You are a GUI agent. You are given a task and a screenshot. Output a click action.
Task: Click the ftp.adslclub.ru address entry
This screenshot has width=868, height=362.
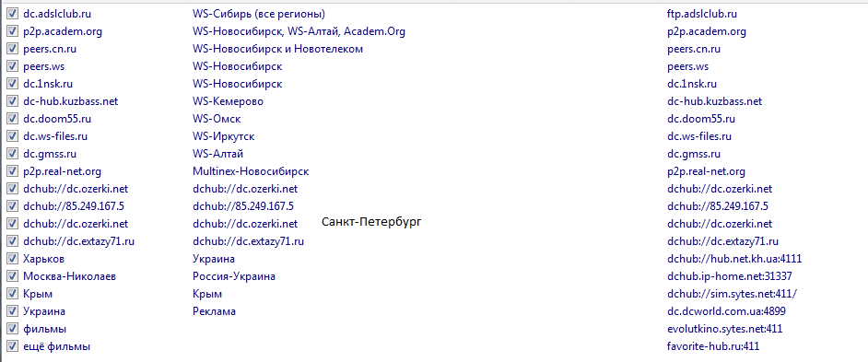tap(702, 14)
